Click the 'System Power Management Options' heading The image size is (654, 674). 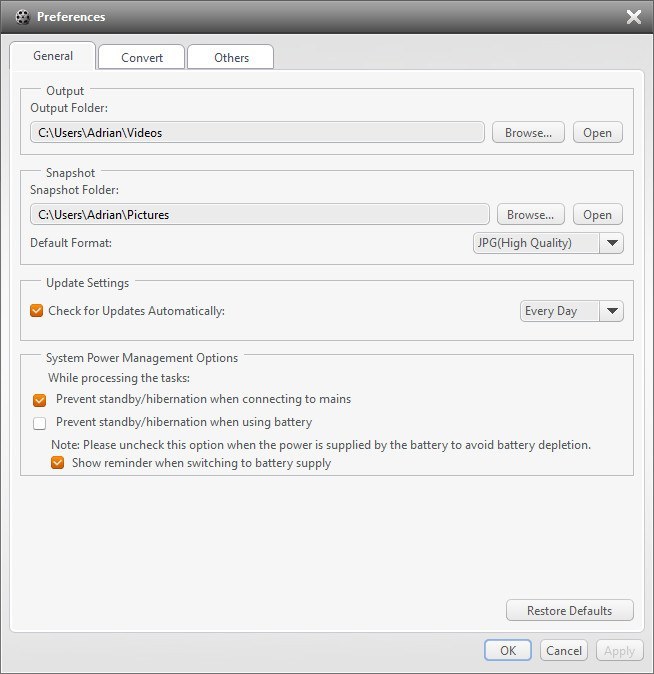pos(142,358)
